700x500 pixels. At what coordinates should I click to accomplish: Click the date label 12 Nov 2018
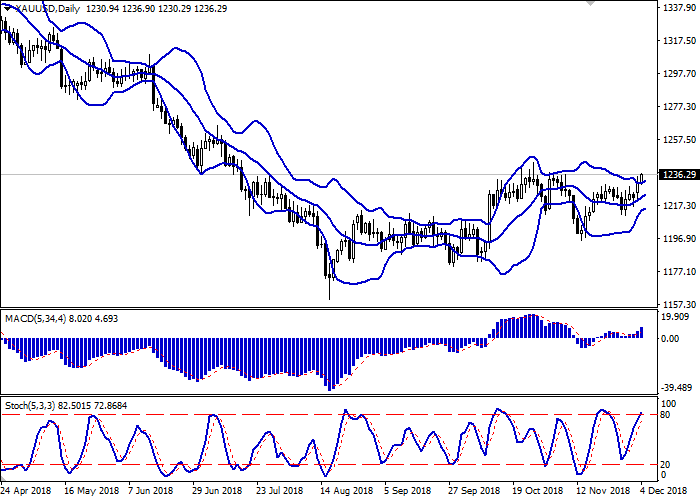603,491
